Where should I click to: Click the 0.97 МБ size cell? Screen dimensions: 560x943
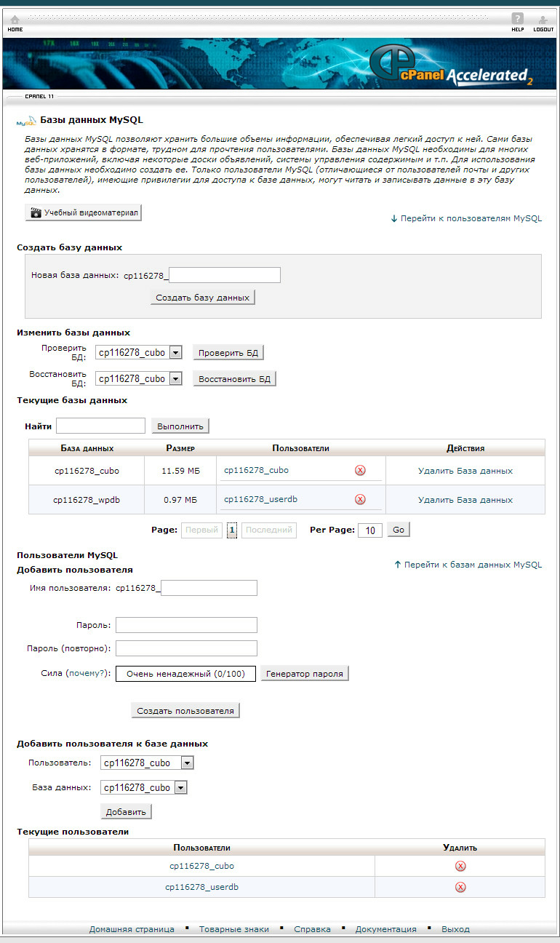pyautogui.click(x=180, y=500)
